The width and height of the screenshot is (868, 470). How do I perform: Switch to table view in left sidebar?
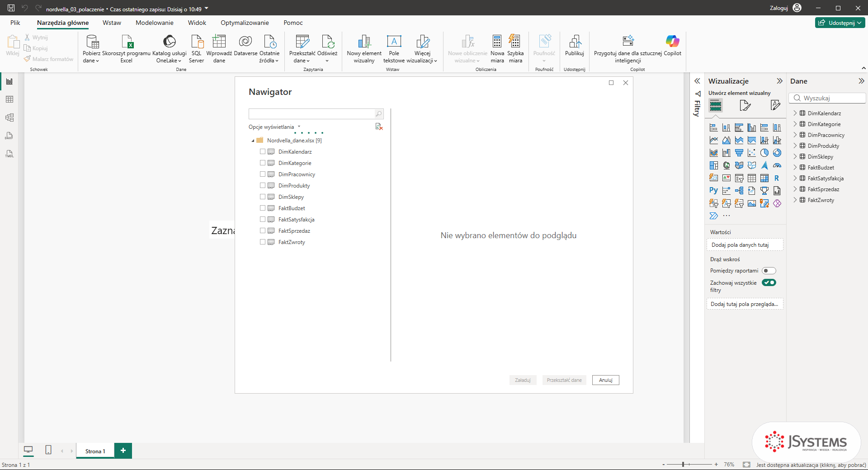pyautogui.click(x=9, y=99)
